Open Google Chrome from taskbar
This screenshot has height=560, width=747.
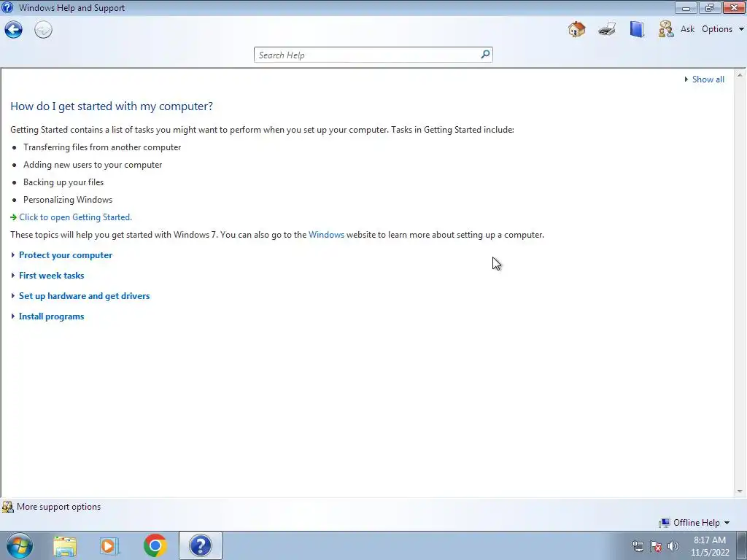pos(155,545)
